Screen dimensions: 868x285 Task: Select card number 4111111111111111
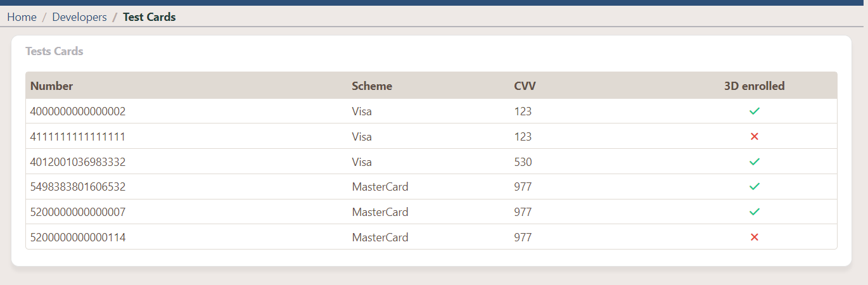(78, 137)
